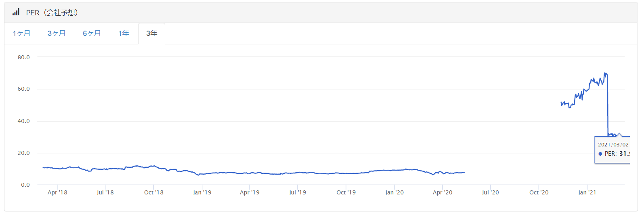Switch to the 1ヶ月 tab

[x=21, y=33]
